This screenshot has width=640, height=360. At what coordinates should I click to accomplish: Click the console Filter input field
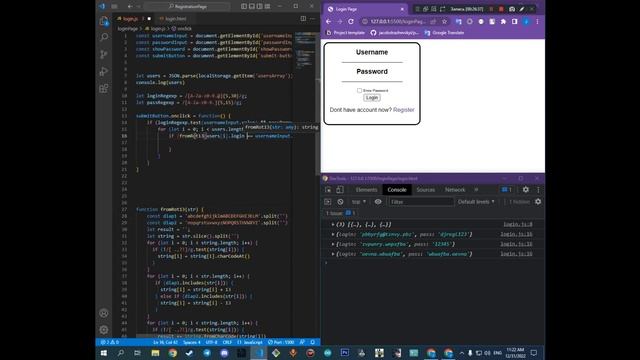click(x=421, y=202)
